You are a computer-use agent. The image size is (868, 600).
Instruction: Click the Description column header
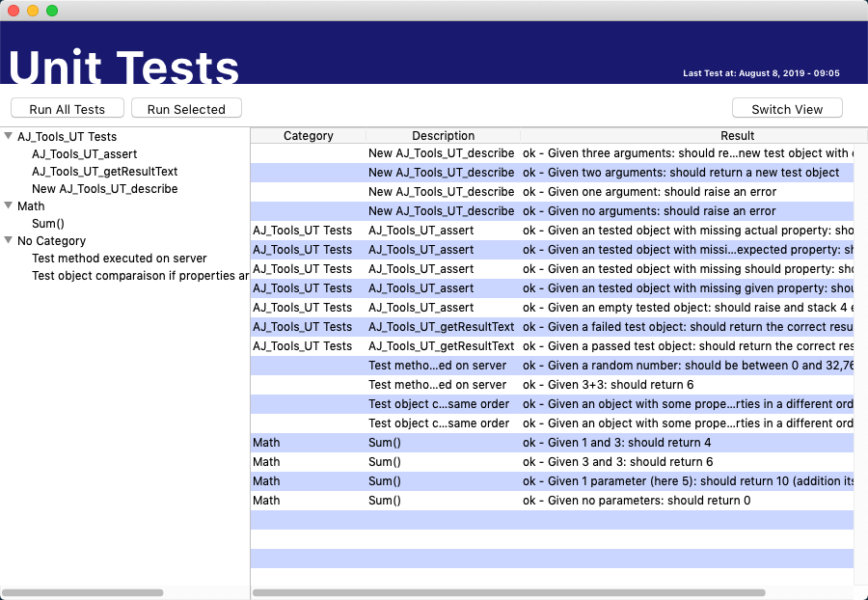pyautogui.click(x=444, y=136)
